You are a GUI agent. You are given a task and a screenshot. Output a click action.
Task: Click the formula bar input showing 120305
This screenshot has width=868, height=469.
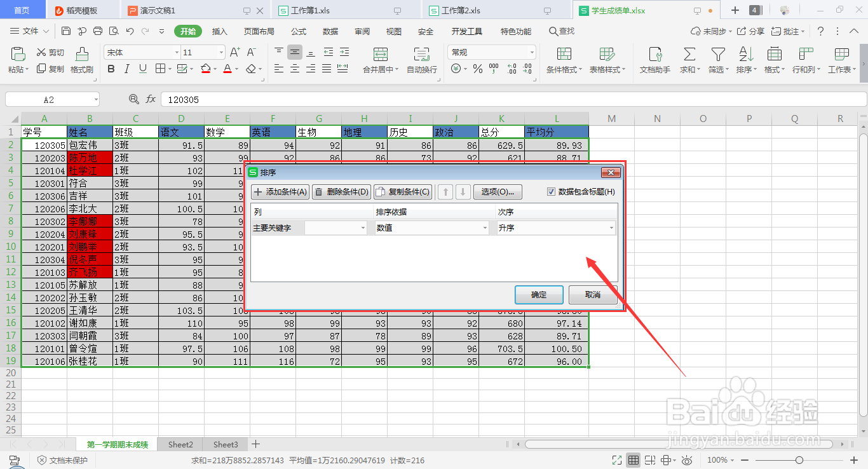[x=513, y=99]
